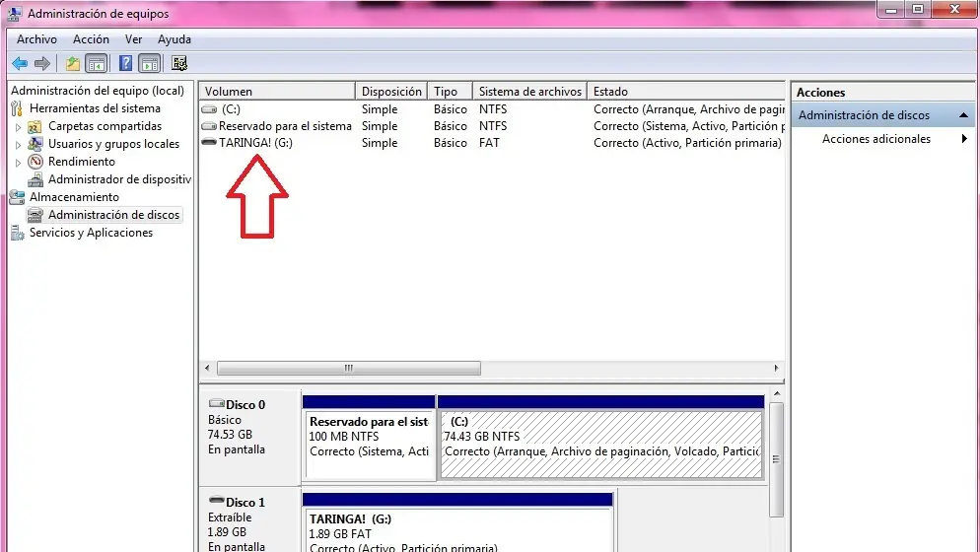Sort by the Sistema de archivos column header
Screen dimensions: 980x552
[x=530, y=92]
